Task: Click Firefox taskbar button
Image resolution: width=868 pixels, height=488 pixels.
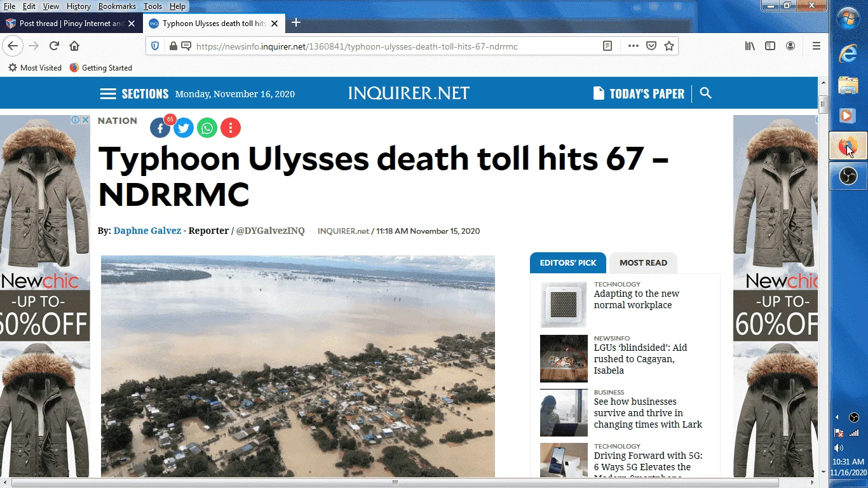Action: click(x=848, y=147)
